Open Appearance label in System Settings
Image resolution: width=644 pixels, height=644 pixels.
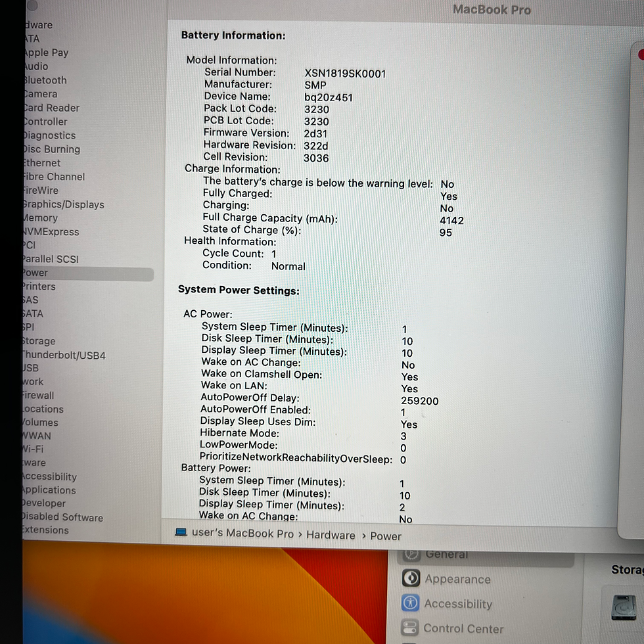click(x=457, y=579)
